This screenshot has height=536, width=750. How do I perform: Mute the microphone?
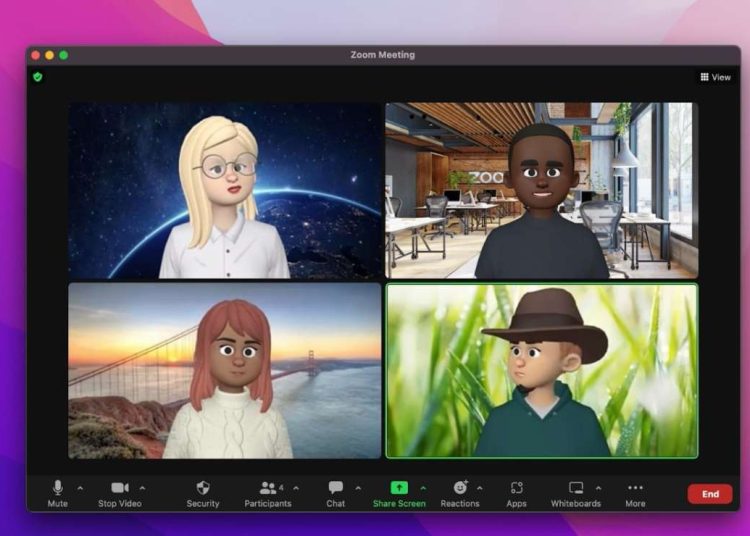(57, 493)
